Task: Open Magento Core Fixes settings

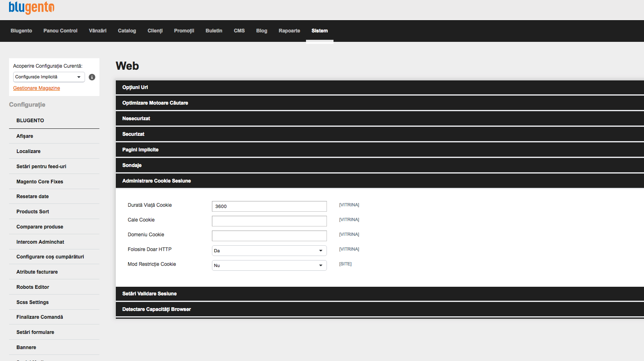Action: point(54,182)
